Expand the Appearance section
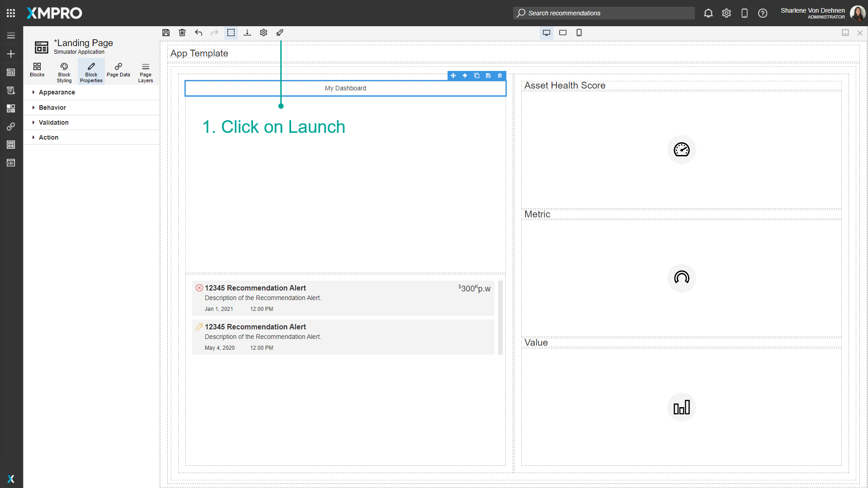The height and width of the screenshot is (488, 868). pos(56,92)
